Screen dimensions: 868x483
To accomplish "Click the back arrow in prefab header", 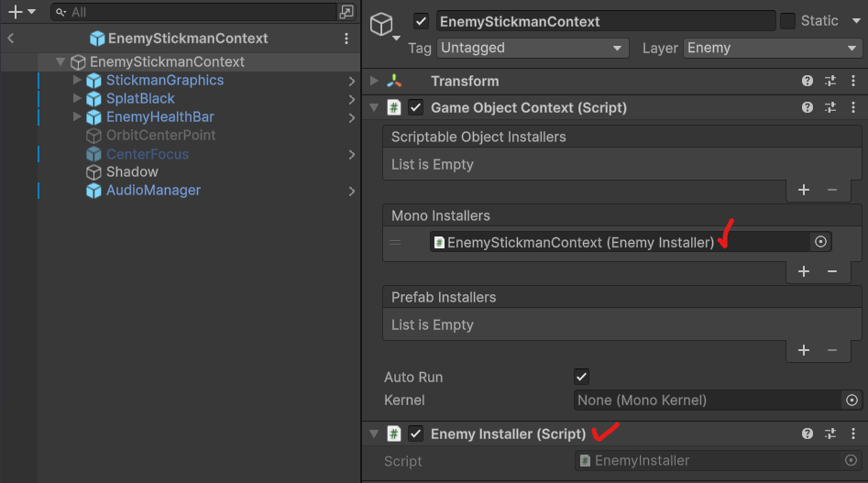I will coord(11,38).
